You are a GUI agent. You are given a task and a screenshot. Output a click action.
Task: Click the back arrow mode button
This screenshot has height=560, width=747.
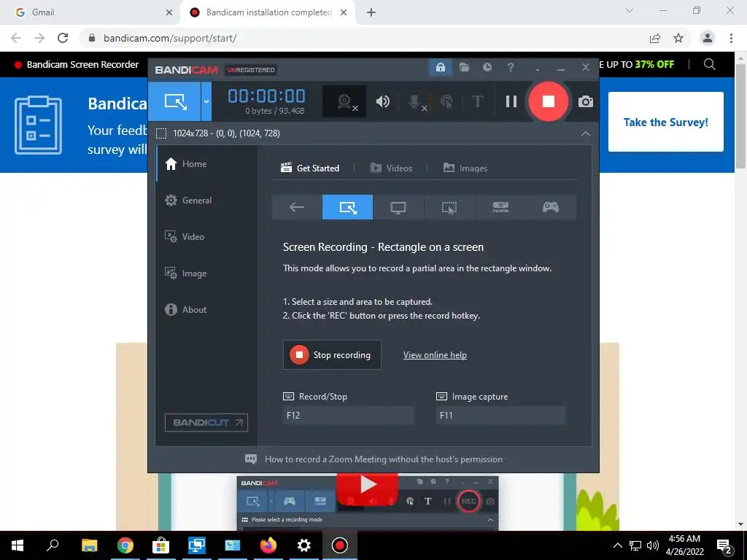(x=297, y=207)
